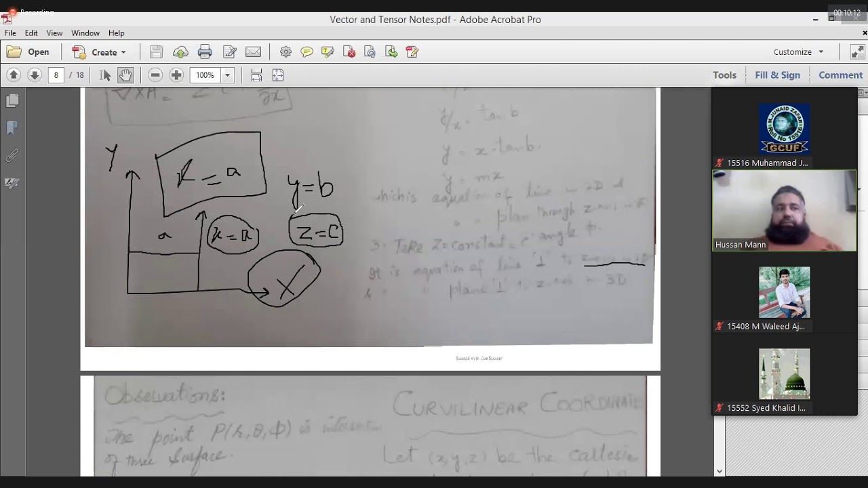
Task: Open the Fill & Sign pane
Action: [x=777, y=75]
